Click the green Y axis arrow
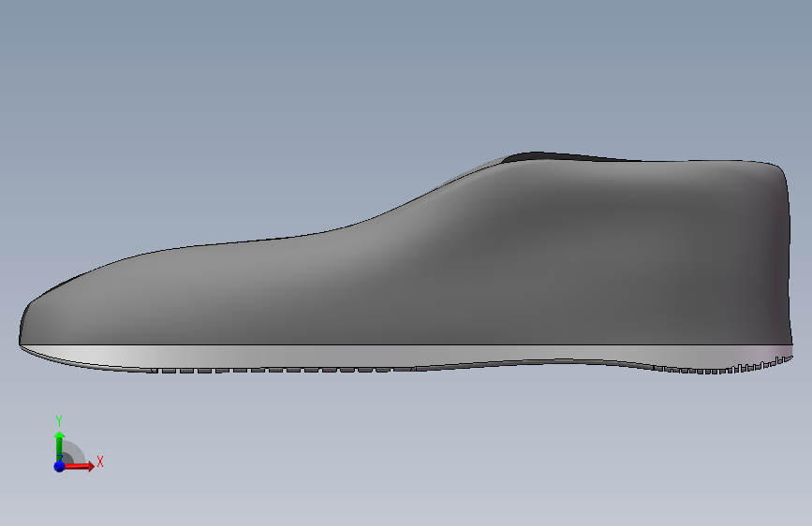812x526 pixels. [59, 446]
